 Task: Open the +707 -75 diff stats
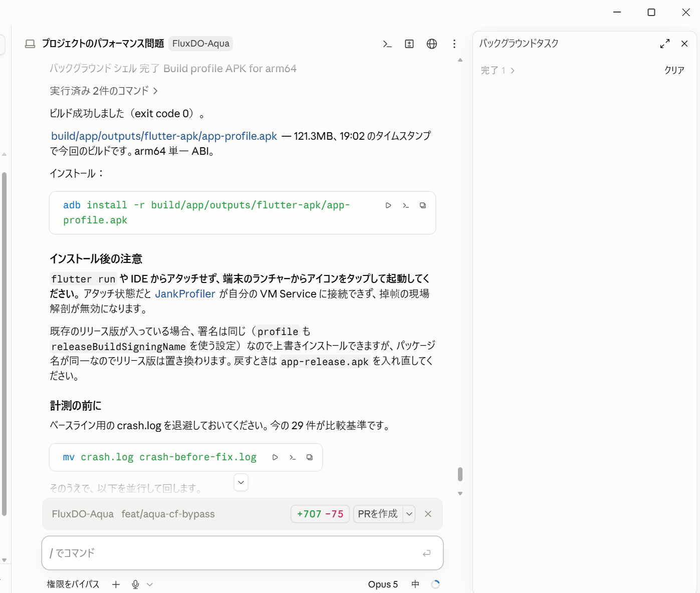pos(320,514)
